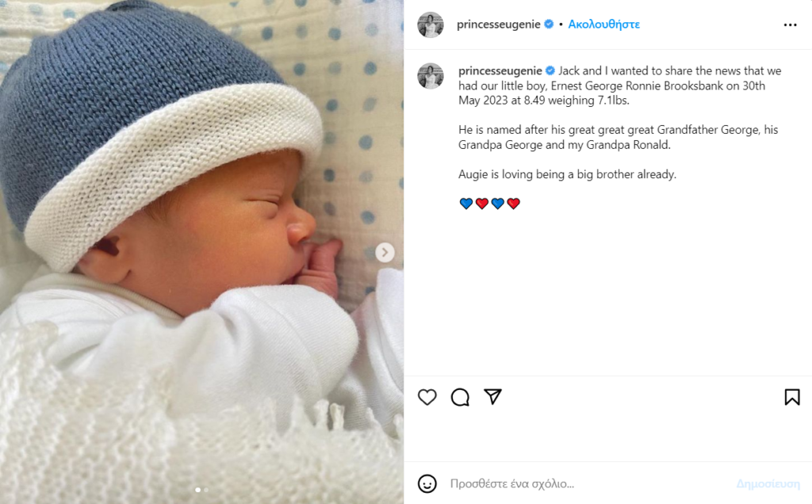Open princesseugenie username in the caption

pyautogui.click(x=500, y=71)
